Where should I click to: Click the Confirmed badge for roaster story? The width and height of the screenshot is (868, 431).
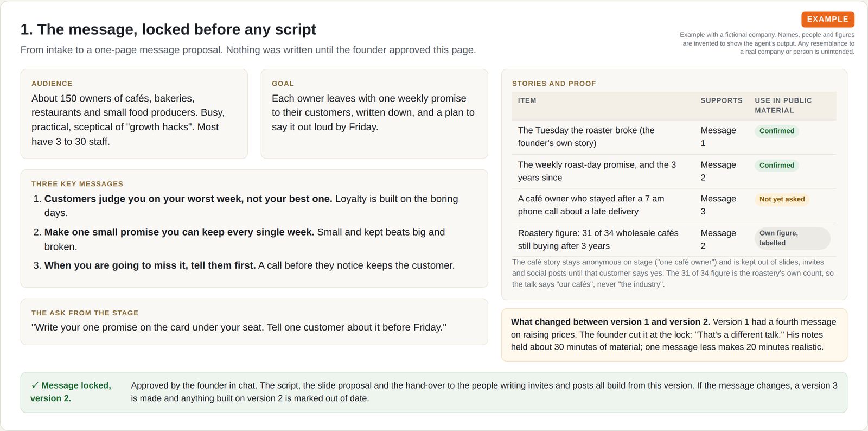pos(776,131)
